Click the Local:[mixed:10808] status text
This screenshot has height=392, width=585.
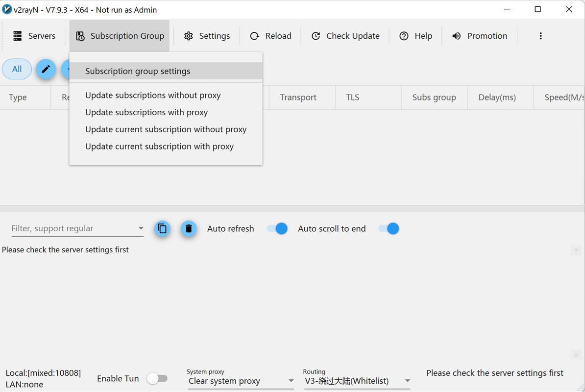tap(43, 373)
